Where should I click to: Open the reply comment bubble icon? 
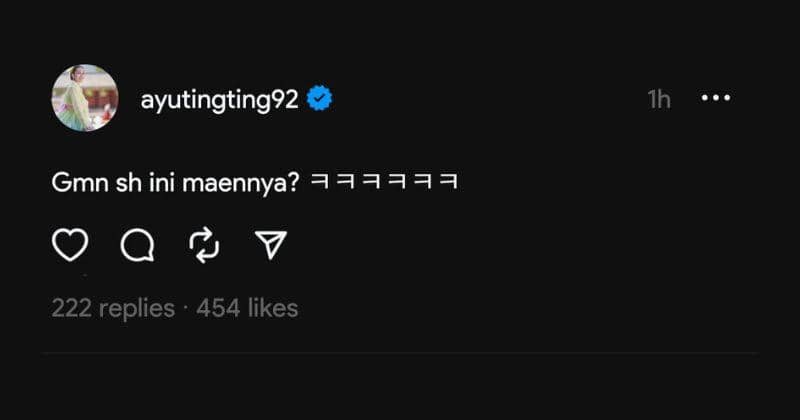click(x=136, y=245)
